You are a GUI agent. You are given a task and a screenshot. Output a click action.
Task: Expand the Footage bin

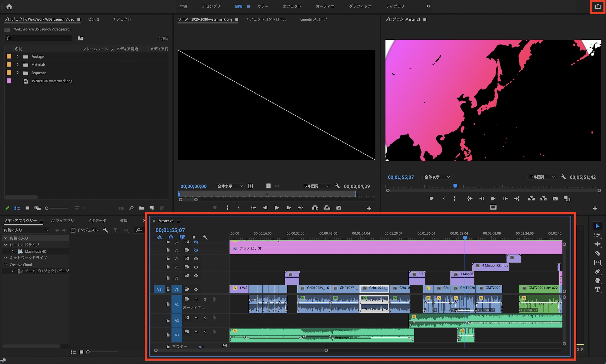(18, 56)
